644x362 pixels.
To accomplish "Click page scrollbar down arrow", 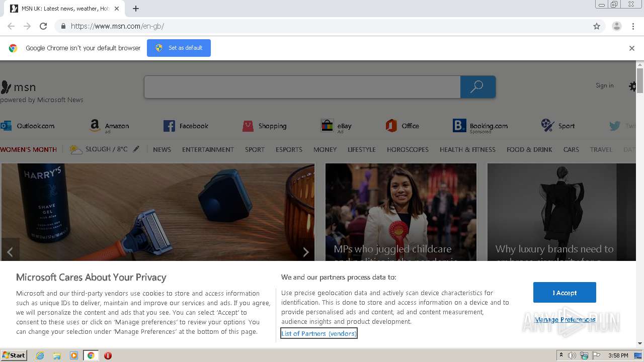I will click(640, 343).
